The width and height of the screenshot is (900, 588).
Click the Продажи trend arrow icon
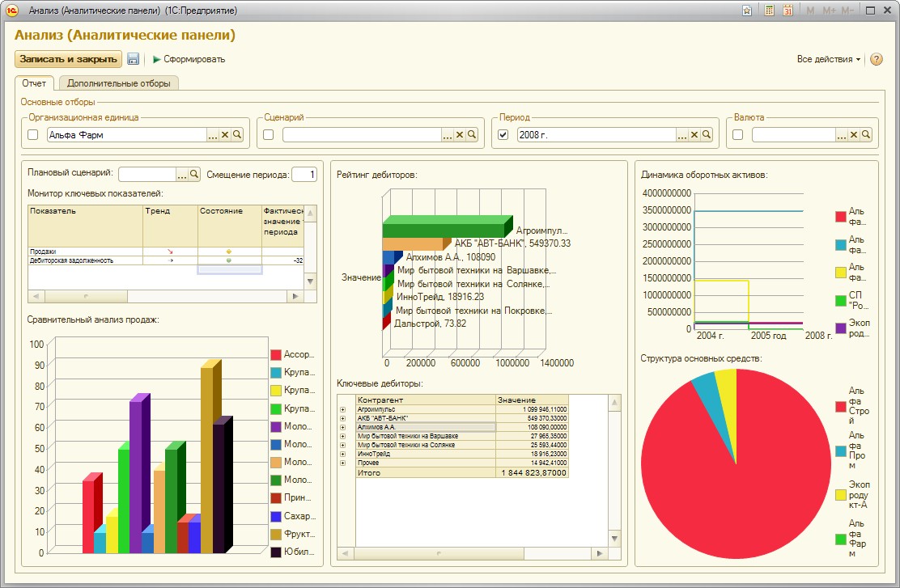coord(170,252)
